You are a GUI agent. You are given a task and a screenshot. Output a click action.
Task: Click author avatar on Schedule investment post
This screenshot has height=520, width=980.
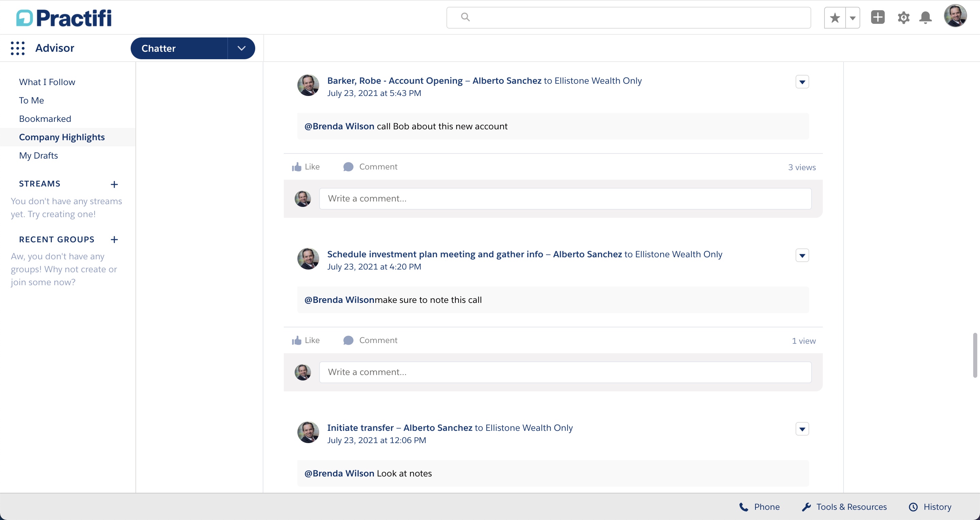click(308, 259)
